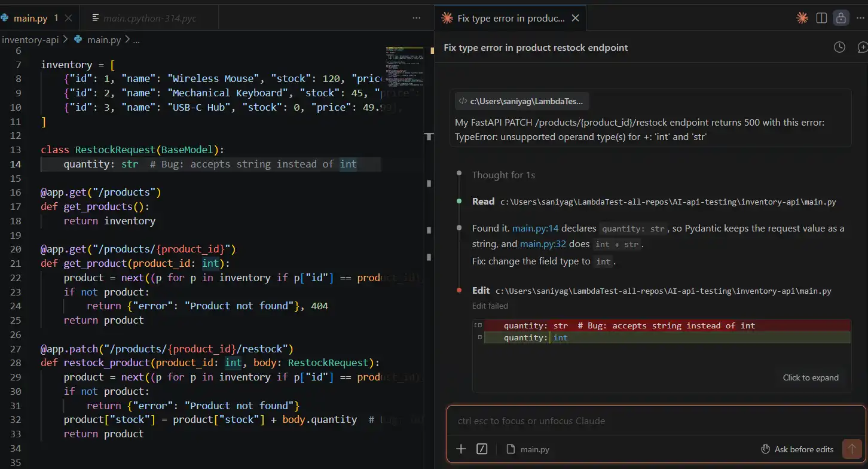The image size is (868, 469).
Task: Click the minimap preview of main.py
Action: click(405, 66)
